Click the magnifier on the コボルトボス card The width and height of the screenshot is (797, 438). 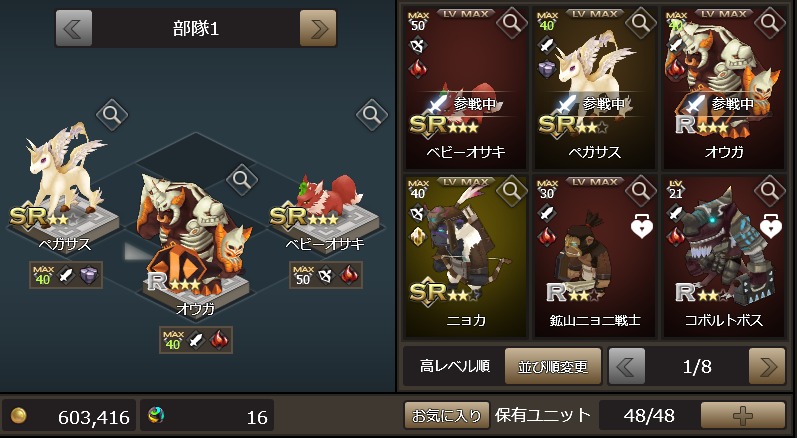[770, 191]
